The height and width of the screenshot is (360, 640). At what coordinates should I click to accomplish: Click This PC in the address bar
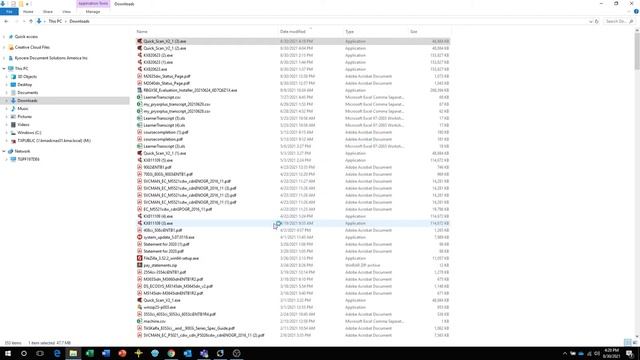pos(55,21)
